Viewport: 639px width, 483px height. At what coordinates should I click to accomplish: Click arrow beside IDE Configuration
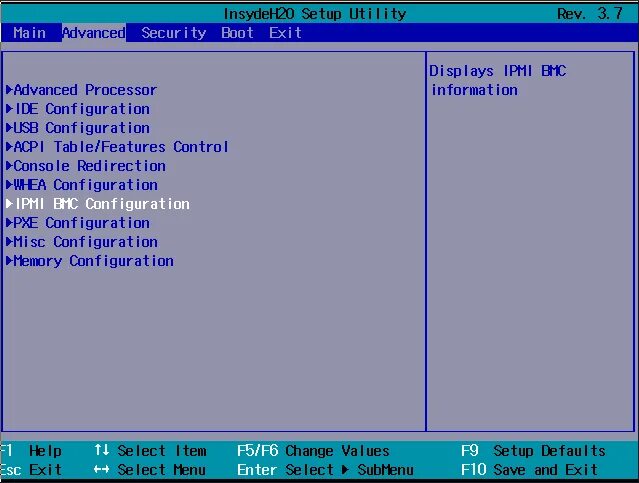(x=9, y=109)
